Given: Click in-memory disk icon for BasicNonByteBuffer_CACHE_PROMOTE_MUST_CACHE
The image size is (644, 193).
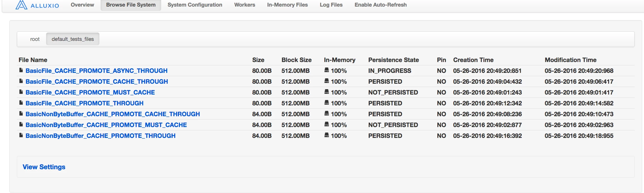Looking at the screenshot, I should pyautogui.click(x=327, y=124).
